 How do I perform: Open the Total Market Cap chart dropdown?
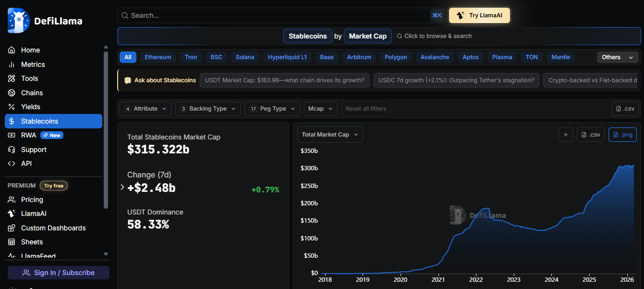(x=330, y=135)
